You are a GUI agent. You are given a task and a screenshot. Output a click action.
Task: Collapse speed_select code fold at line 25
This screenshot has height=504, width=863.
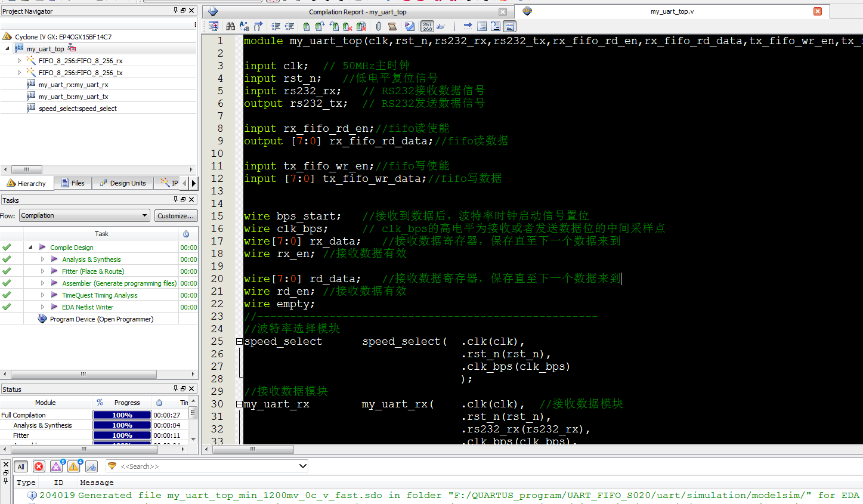click(x=239, y=342)
